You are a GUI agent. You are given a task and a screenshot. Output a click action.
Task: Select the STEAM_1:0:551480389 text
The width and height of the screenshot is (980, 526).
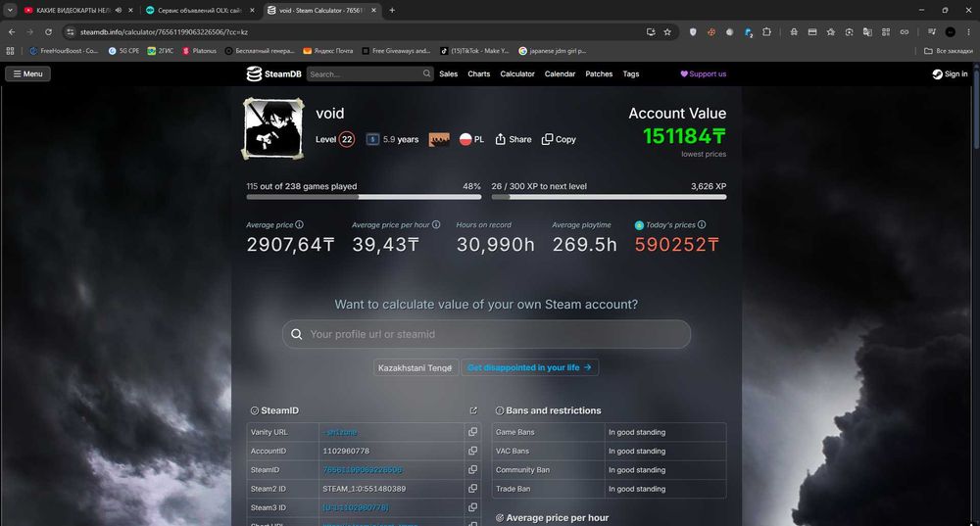tap(365, 489)
